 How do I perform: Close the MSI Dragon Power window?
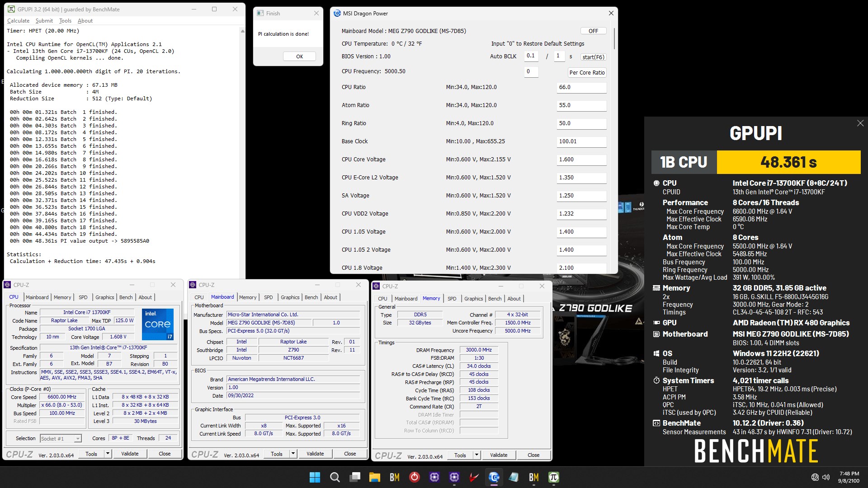tap(611, 13)
